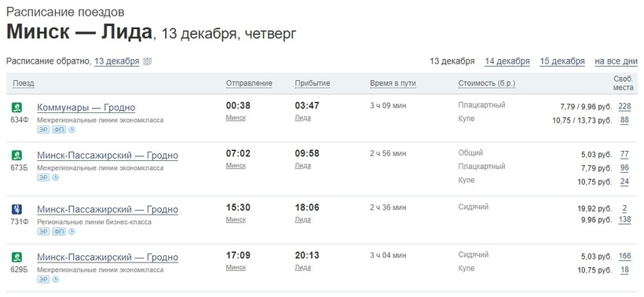Select 228 free Плацкартный seats on 634Ф
Image resolution: width=644 pixels, height=297 pixels.
point(624,107)
